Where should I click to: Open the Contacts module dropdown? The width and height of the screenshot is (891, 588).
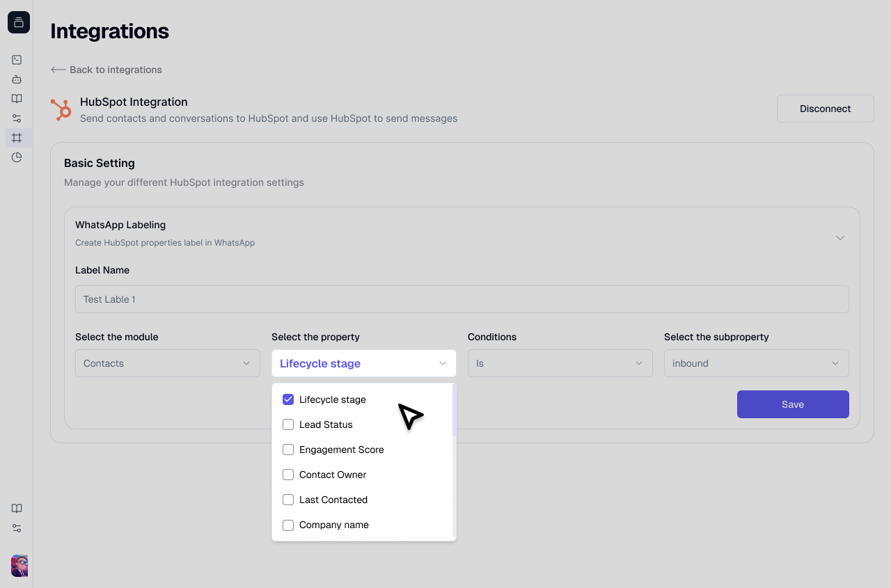pos(167,363)
